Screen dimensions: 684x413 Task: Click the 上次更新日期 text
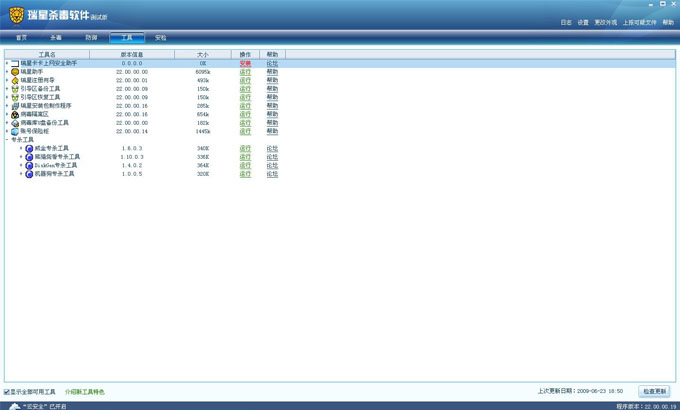coord(580,392)
